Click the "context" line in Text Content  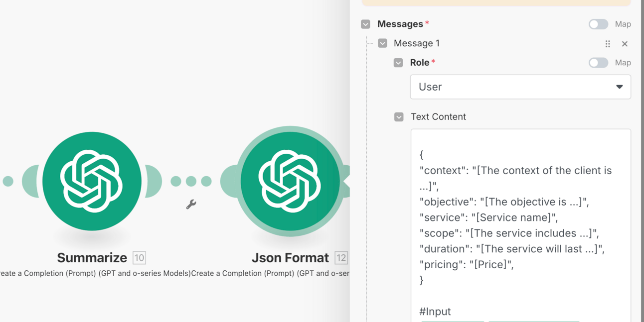[x=515, y=178]
